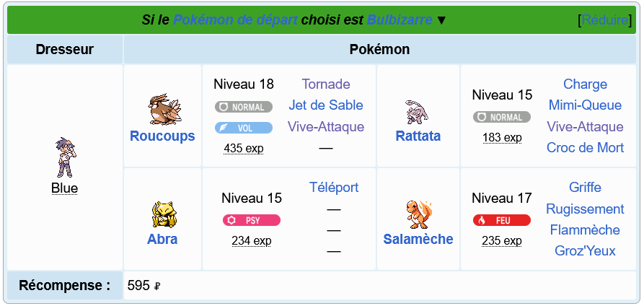Click the Roucoups Pokémon sprite
The width and height of the screenshot is (644, 306).
point(164,110)
